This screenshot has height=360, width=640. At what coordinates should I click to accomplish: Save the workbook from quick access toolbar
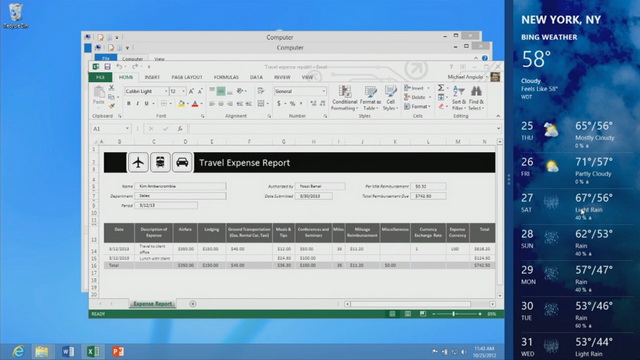click(x=107, y=67)
